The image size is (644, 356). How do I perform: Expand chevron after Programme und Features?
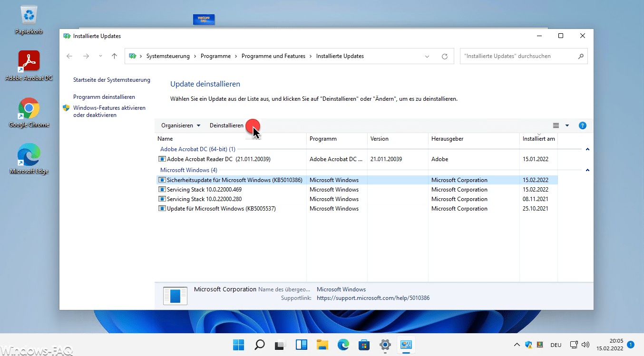tap(311, 56)
